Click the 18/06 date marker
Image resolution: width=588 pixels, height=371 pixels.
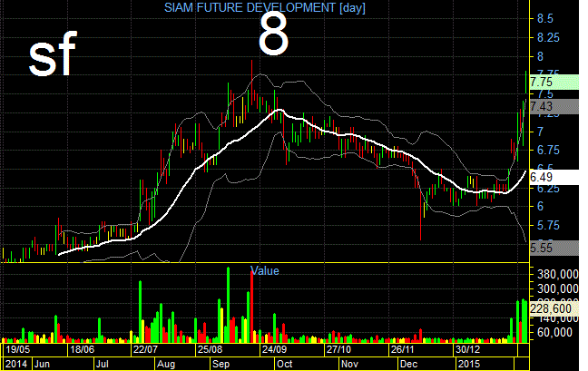[83, 349]
